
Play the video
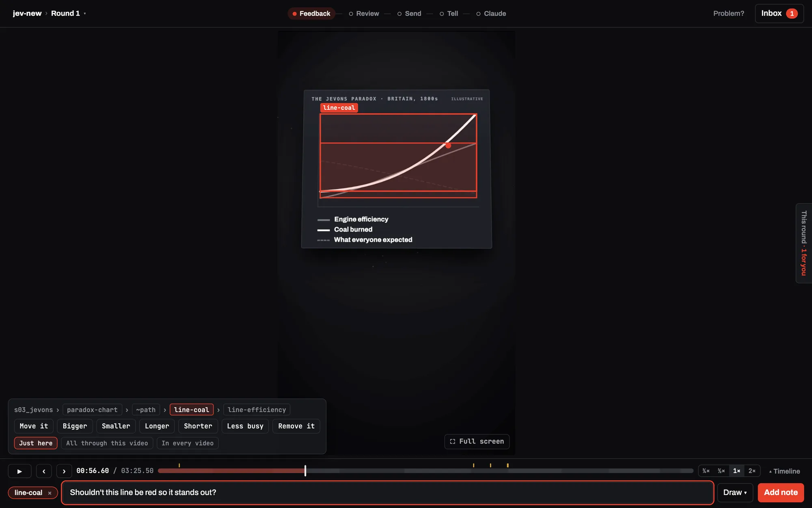19,471
